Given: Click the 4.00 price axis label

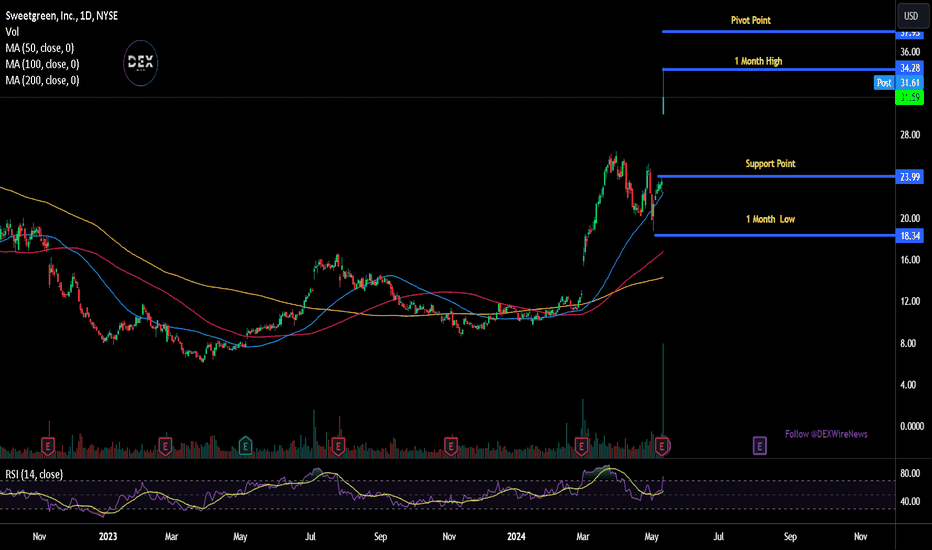Looking at the screenshot, I should point(908,385).
